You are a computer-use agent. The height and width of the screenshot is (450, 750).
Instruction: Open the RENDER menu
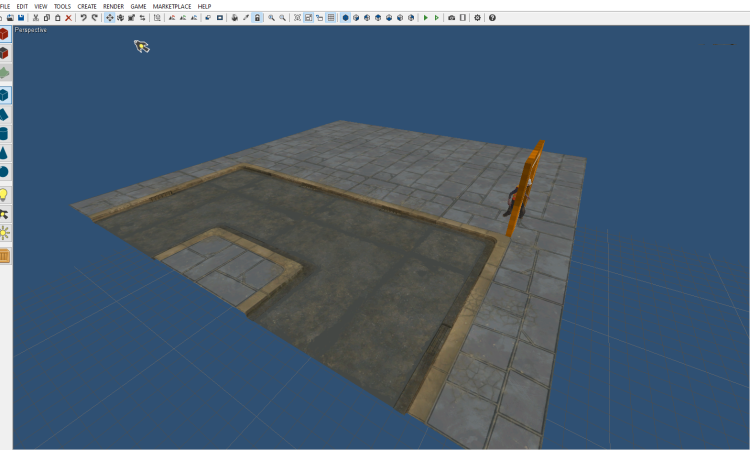[x=113, y=6]
